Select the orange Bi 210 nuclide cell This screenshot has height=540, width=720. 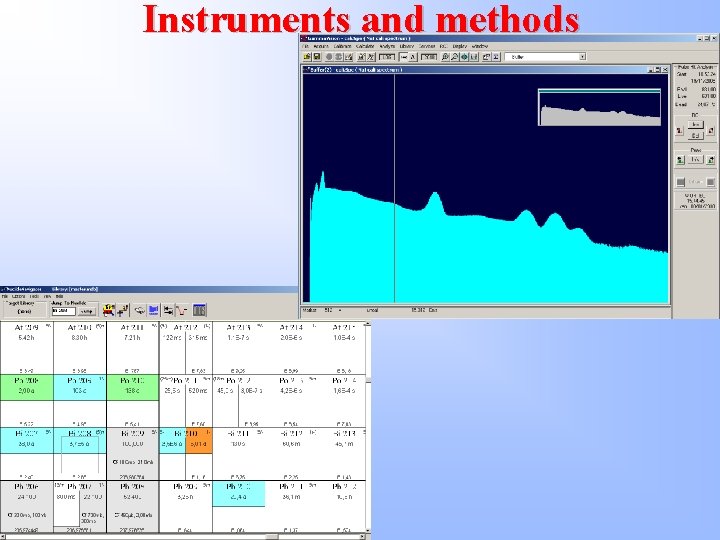point(199,441)
